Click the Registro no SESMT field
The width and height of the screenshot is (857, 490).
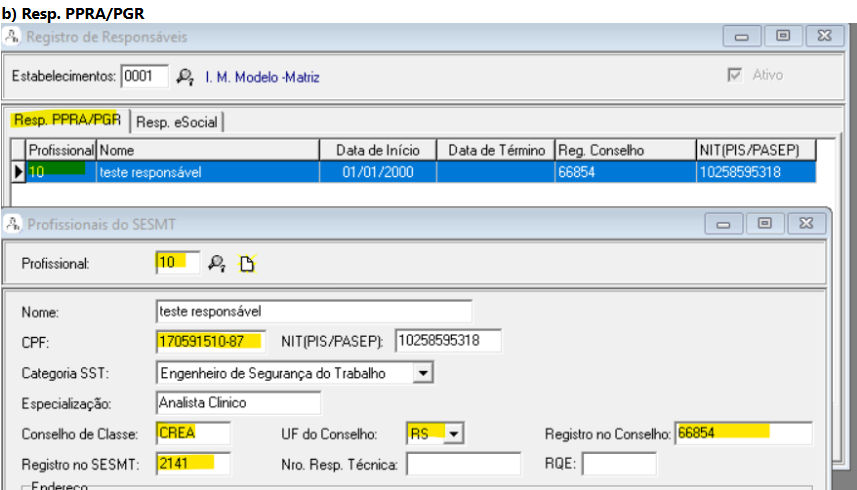pyautogui.click(x=193, y=463)
